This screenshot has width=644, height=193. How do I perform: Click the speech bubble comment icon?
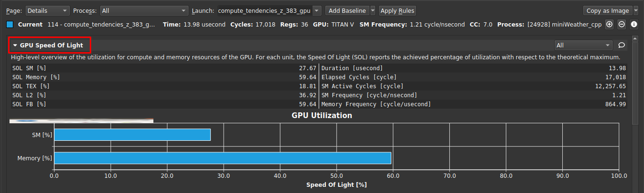(621, 46)
